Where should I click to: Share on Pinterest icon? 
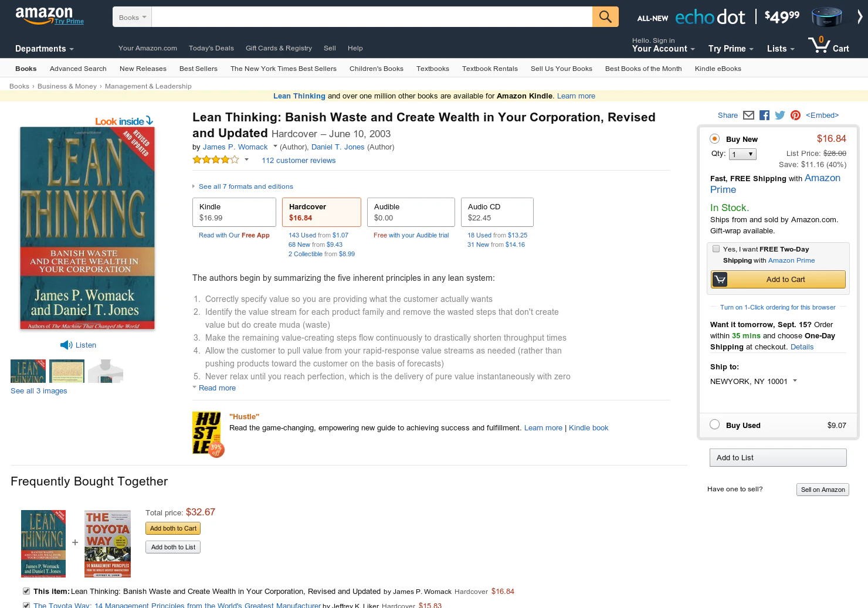click(795, 116)
